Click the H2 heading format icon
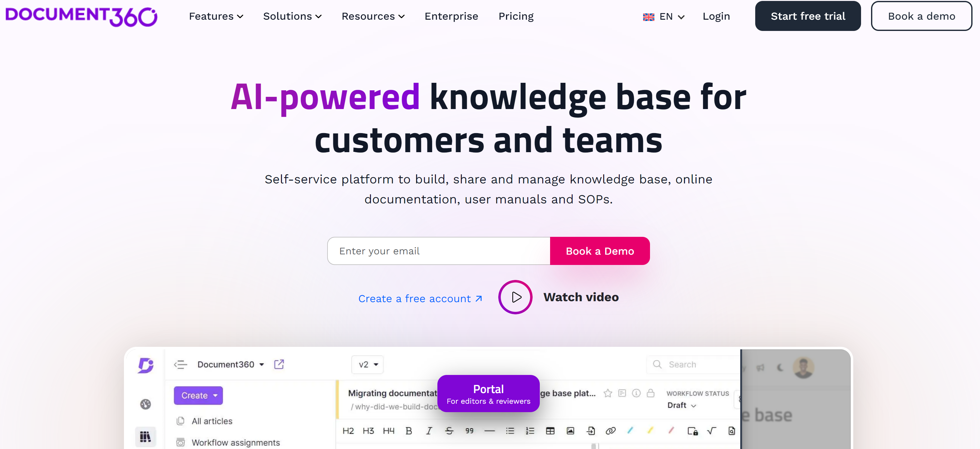The image size is (980, 449). tap(348, 430)
